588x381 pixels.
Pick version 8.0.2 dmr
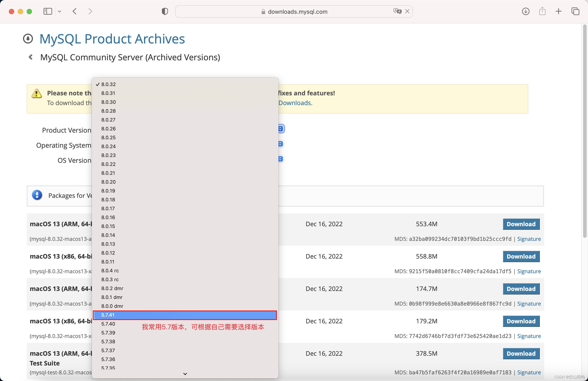tap(185, 289)
